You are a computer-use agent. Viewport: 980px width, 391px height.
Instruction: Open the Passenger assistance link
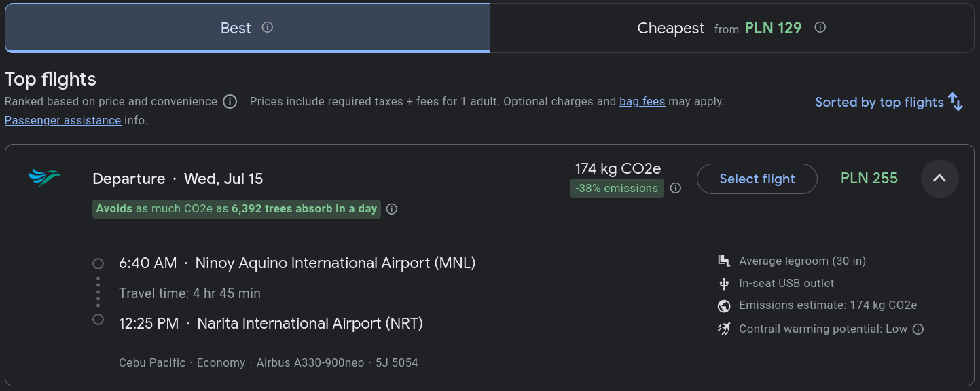(x=63, y=120)
